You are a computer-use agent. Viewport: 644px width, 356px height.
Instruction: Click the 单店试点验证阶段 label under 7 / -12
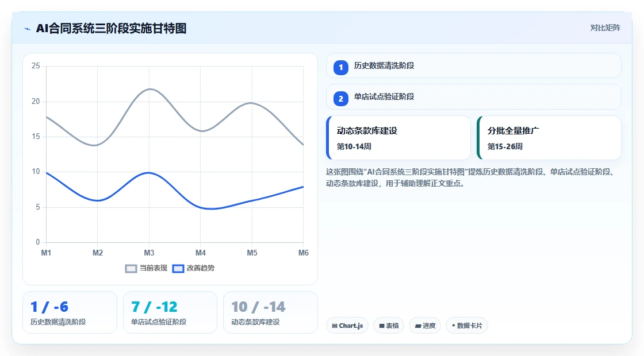point(159,322)
